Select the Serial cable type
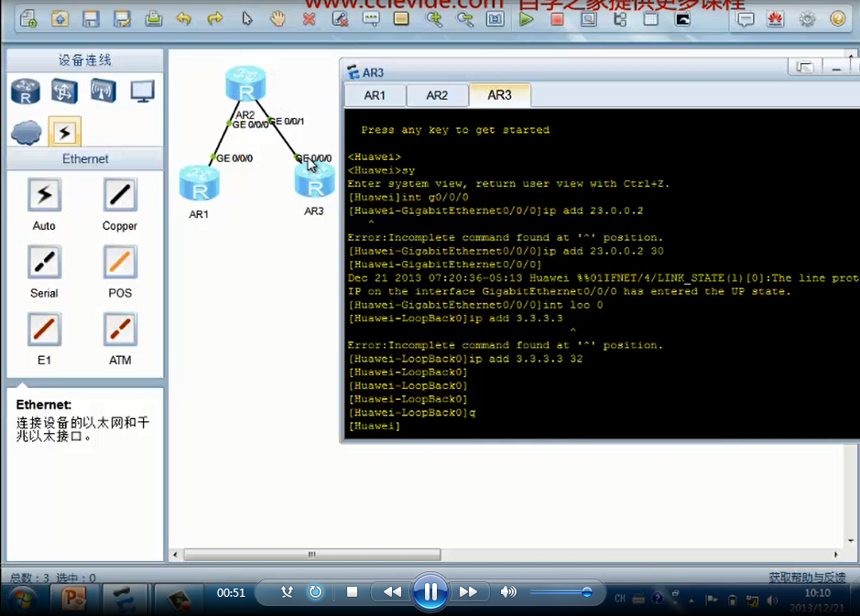 pyautogui.click(x=44, y=262)
